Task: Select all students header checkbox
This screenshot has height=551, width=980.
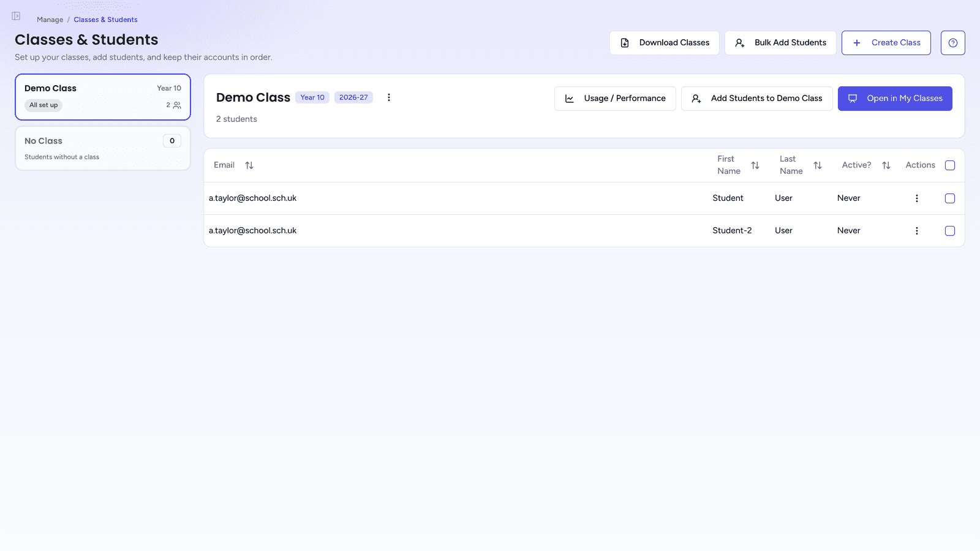Action: [950, 165]
